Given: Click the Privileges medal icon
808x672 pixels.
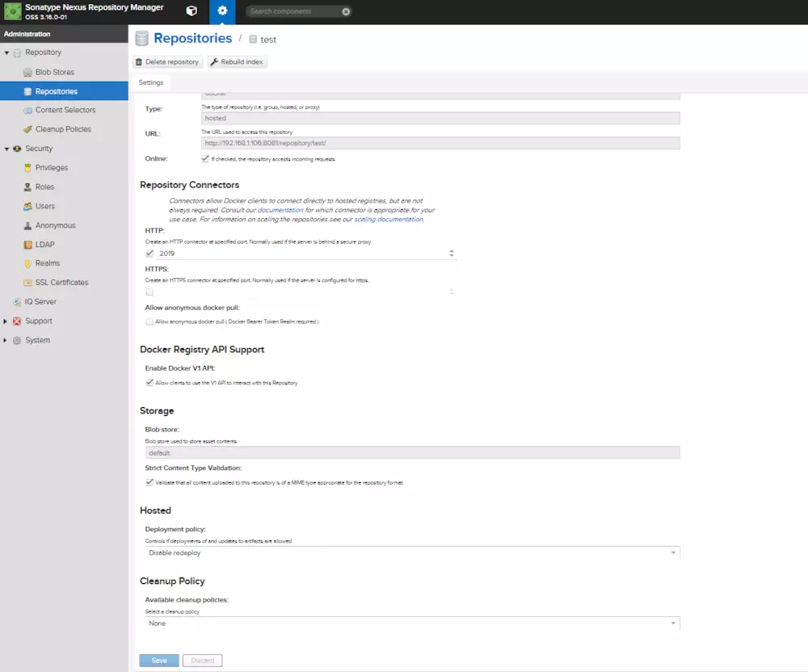Looking at the screenshot, I should tap(27, 168).
